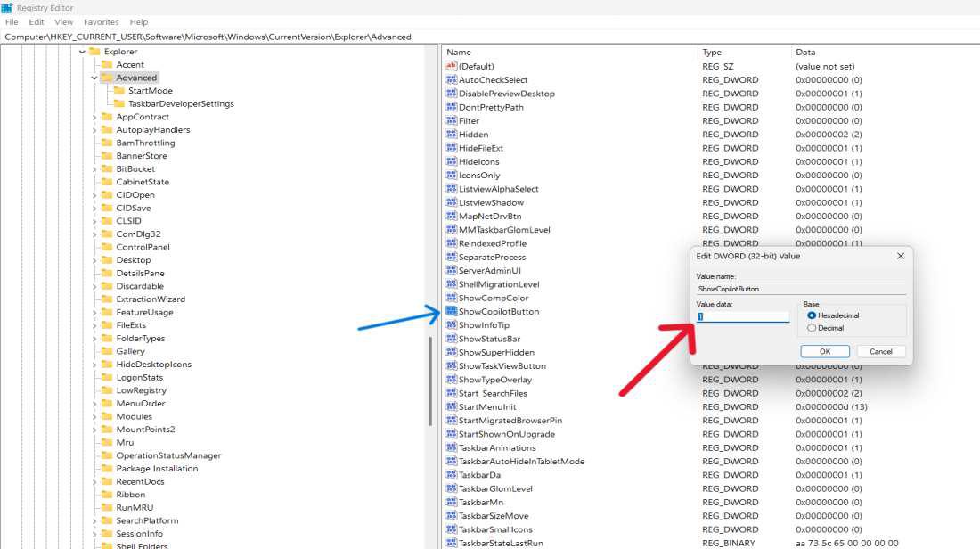Viewport: 980px width, 549px height.
Task: Select the SessionInfo key
Action: (139, 534)
